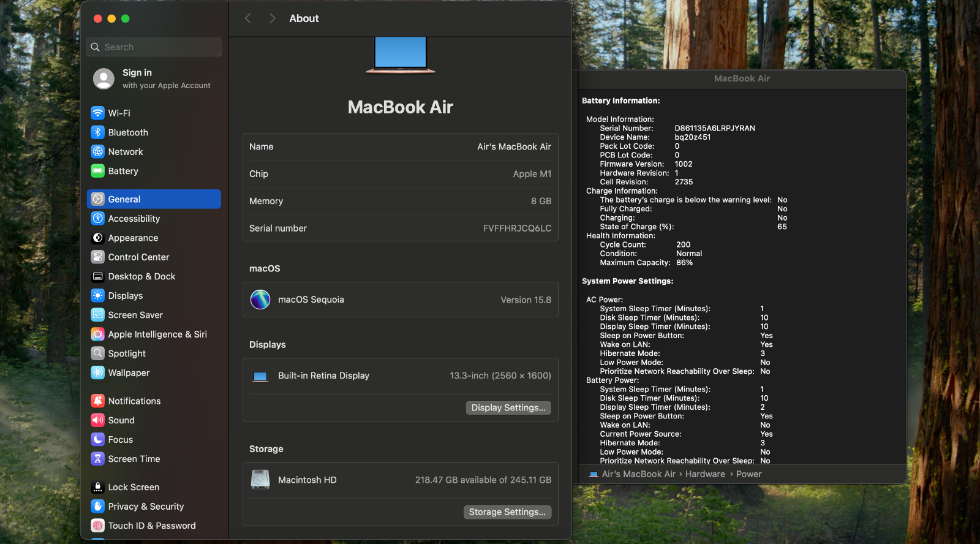980x544 pixels.
Task: Select the Sound speaker icon
Action: pyautogui.click(x=98, y=420)
